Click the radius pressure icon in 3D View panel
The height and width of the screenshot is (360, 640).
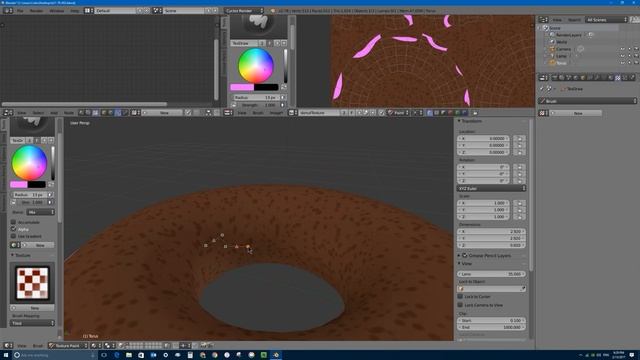tap(50, 195)
